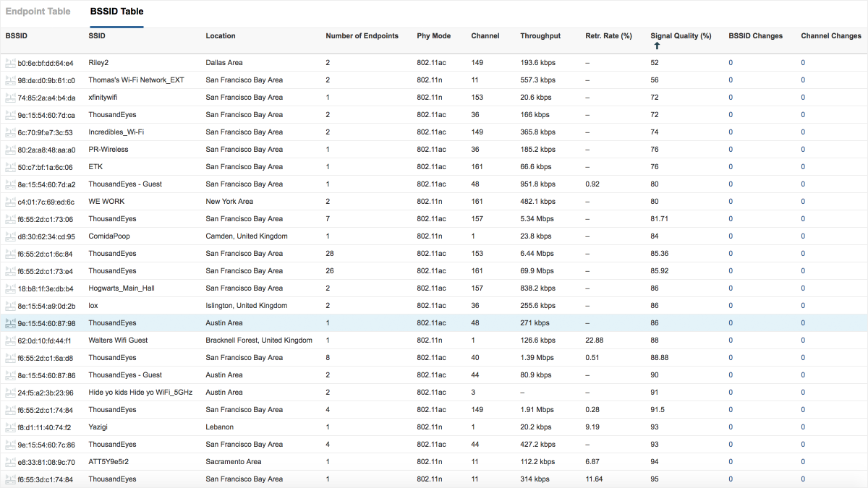Select the BSSID Table tab

pos(116,12)
